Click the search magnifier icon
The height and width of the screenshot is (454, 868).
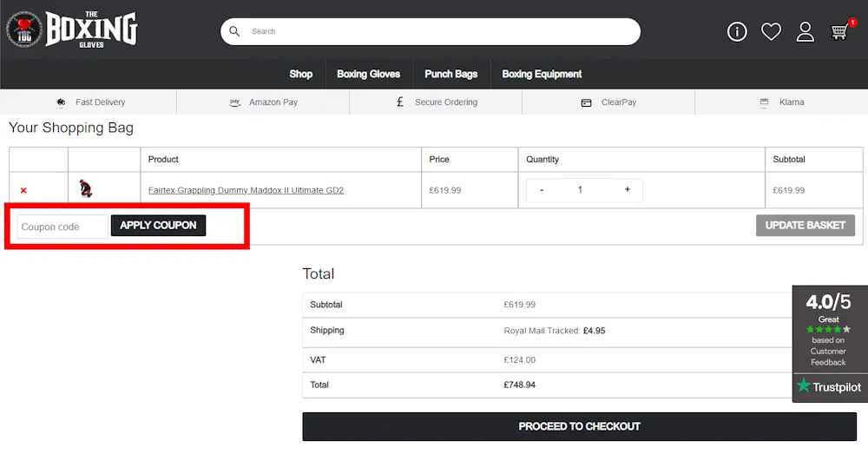click(x=234, y=31)
